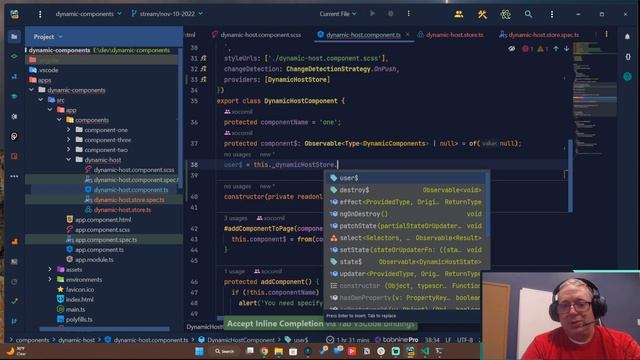This screenshot has width=640, height=360.
Task: Open File Explorer from taskbar
Action: (x=279, y=351)
